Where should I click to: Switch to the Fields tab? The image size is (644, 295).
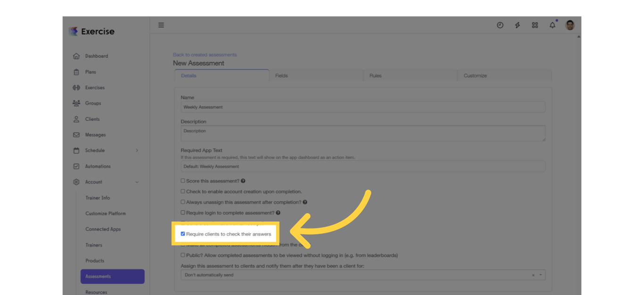281,76
